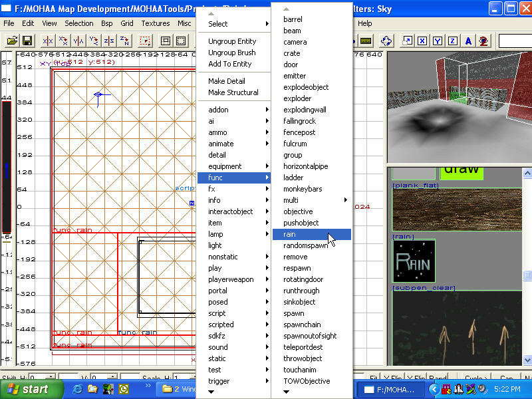Click the X-axis flip toolbar icon
This screenshot has height=399, width=532.
click(x=48, y=41)
